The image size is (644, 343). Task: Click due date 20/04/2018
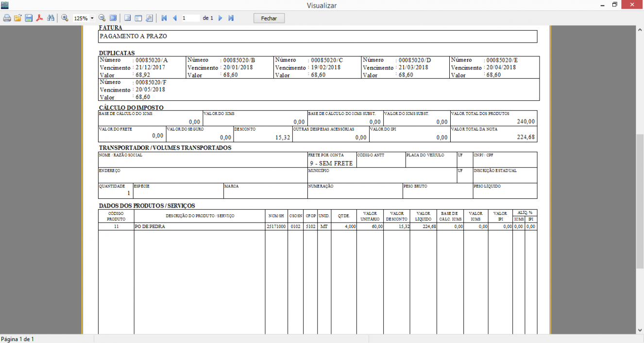(501, 67)
